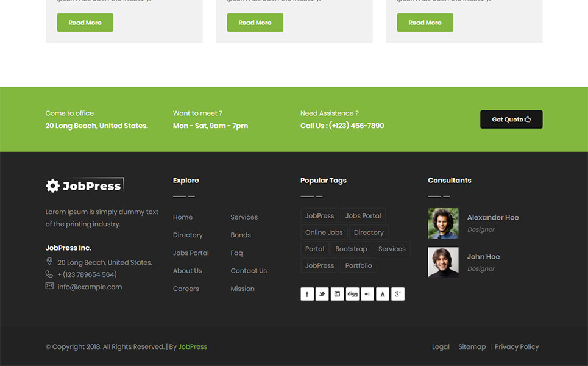Click the gear icon in the JobPress logo
The height and width of the screenshot is (366, 588).
(x=52, y=185)
